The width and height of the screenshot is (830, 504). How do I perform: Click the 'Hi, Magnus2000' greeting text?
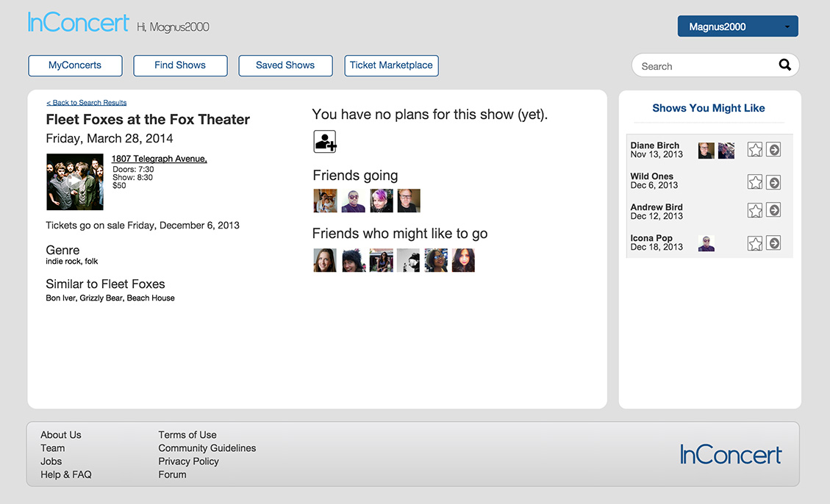[173, 27]
